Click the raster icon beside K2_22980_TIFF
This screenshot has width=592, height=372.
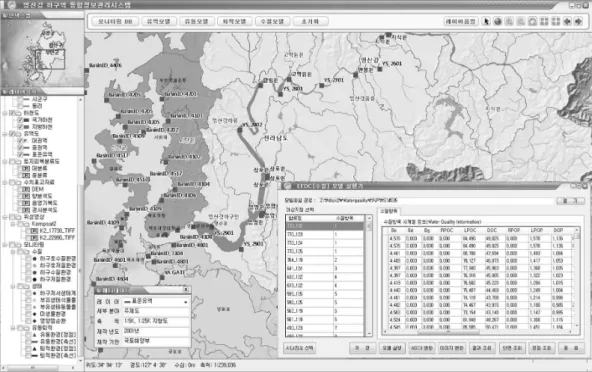click(x=34, y=238)
